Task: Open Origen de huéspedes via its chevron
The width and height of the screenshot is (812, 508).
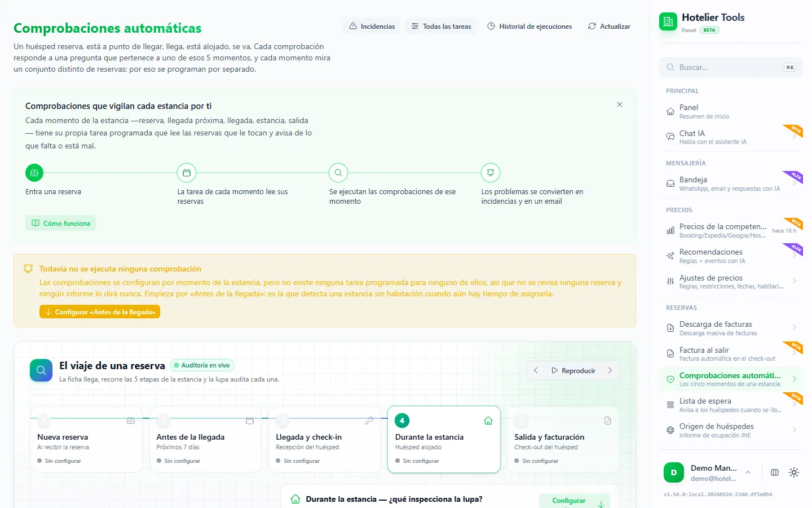Action: click(794, 430)
